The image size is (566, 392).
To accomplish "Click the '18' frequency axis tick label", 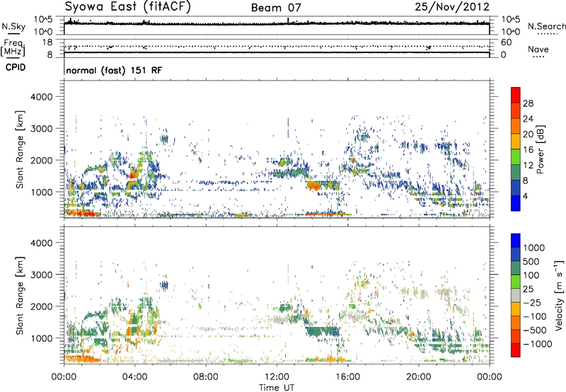I will point(47,42).
